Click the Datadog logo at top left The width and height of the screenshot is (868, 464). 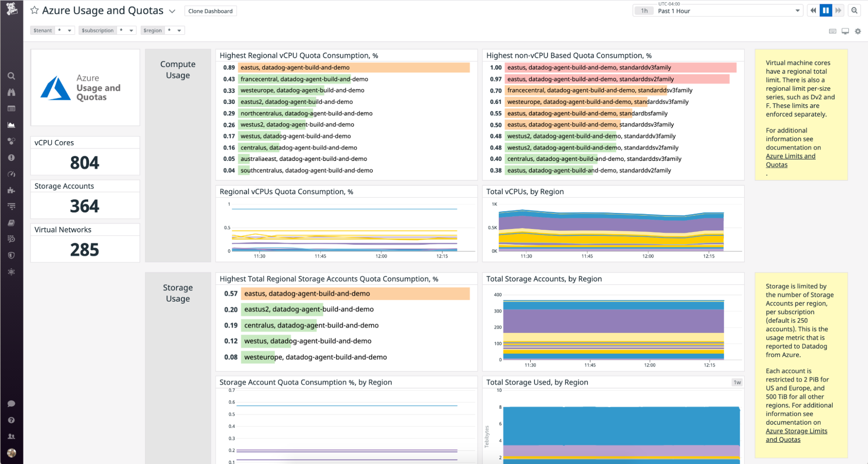[x=11, y=10]
